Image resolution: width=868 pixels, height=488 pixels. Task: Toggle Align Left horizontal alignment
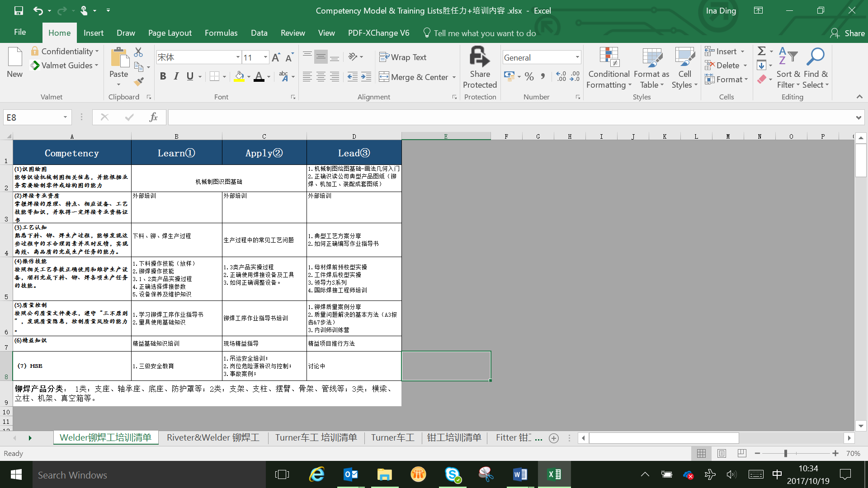click(x=307, y=77)
